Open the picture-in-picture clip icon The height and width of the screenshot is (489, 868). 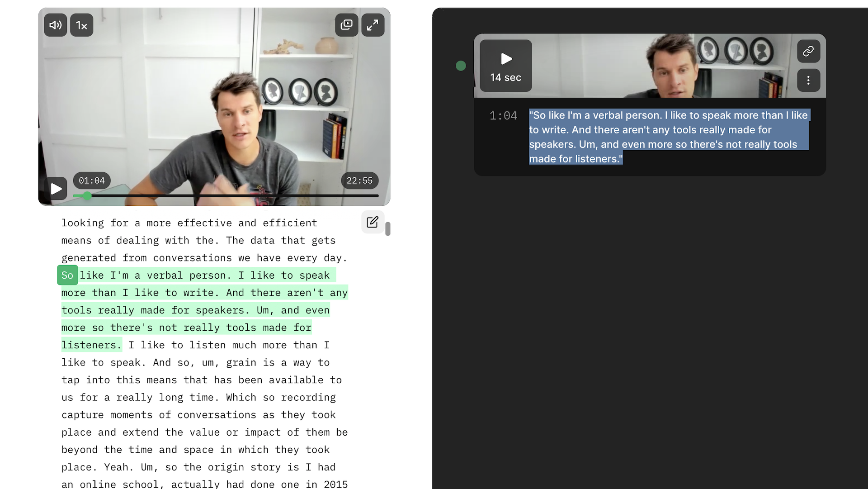click(x=347, y=25)
